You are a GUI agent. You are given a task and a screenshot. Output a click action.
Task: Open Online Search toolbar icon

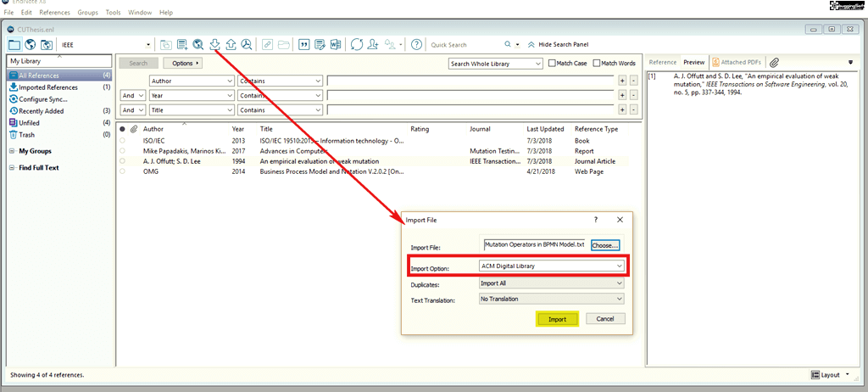198,45
